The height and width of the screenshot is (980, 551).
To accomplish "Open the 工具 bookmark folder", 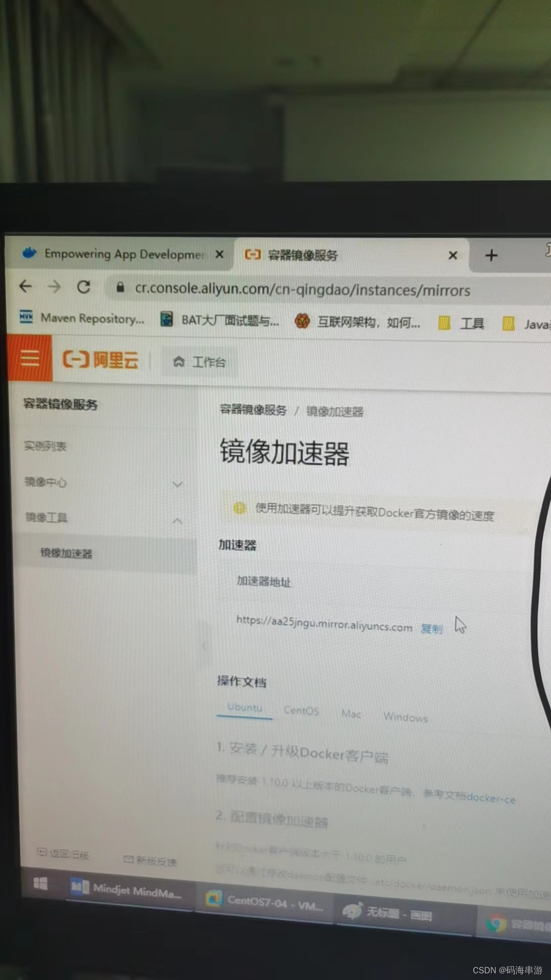I will pyautogui.click(x=461, y=323).
